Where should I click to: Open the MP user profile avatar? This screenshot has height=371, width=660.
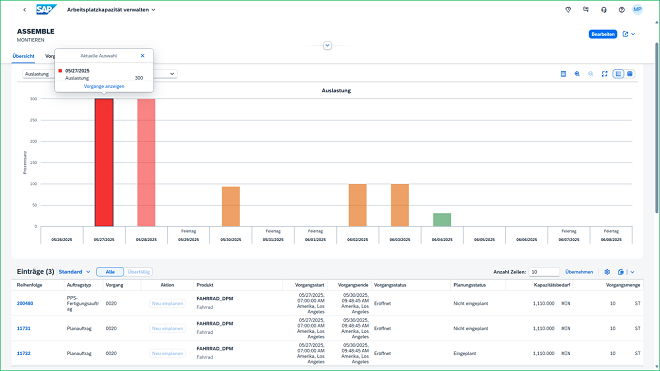click(x=637, y=9)
